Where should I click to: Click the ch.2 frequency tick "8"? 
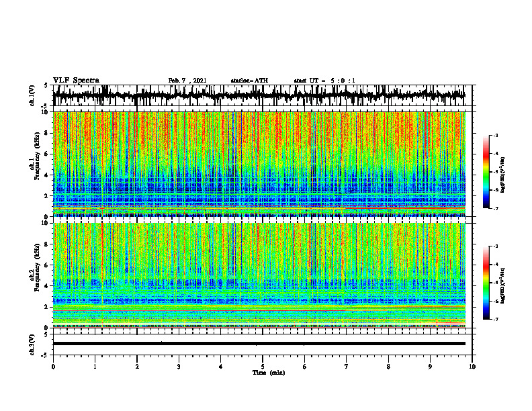coord(46,244)
